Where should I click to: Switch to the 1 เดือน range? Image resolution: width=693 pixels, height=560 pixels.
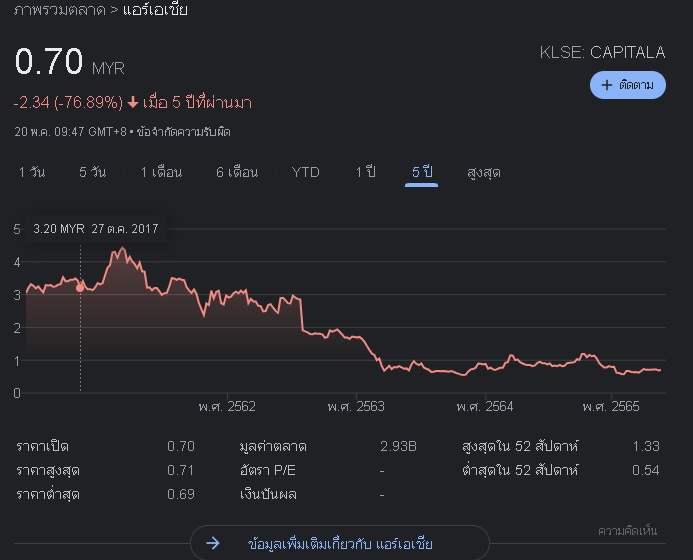pyautogui.click(x=161, y=172)
